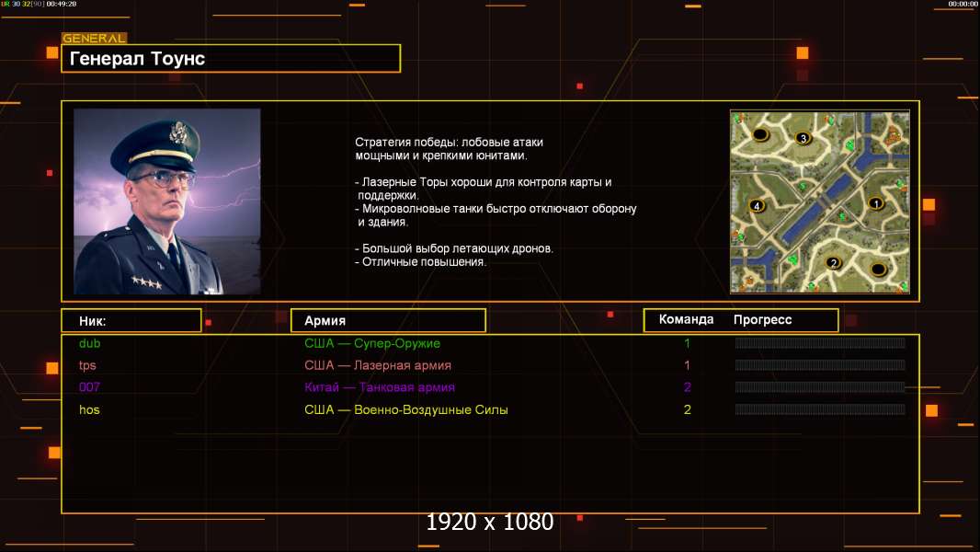Select the 'Команда' column header
The width and height of the screenshot is (980, 552).
pos(686,319)
